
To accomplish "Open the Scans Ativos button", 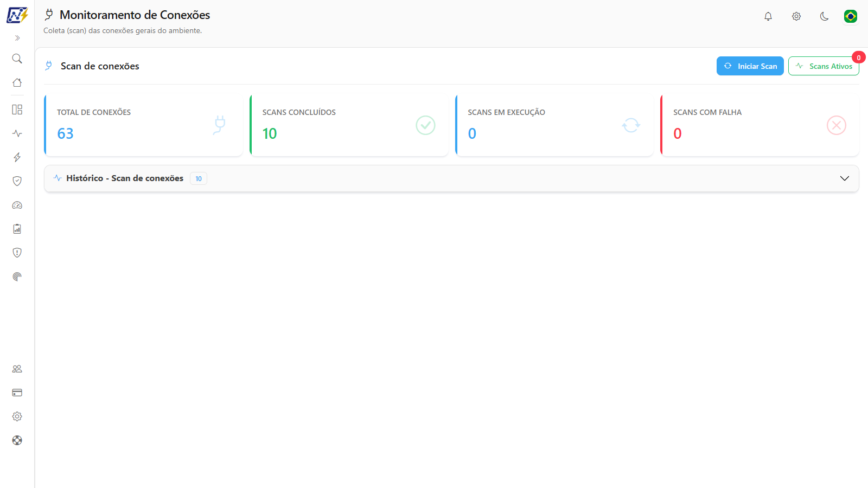I will pyautogui.click(x=824, y=66).
